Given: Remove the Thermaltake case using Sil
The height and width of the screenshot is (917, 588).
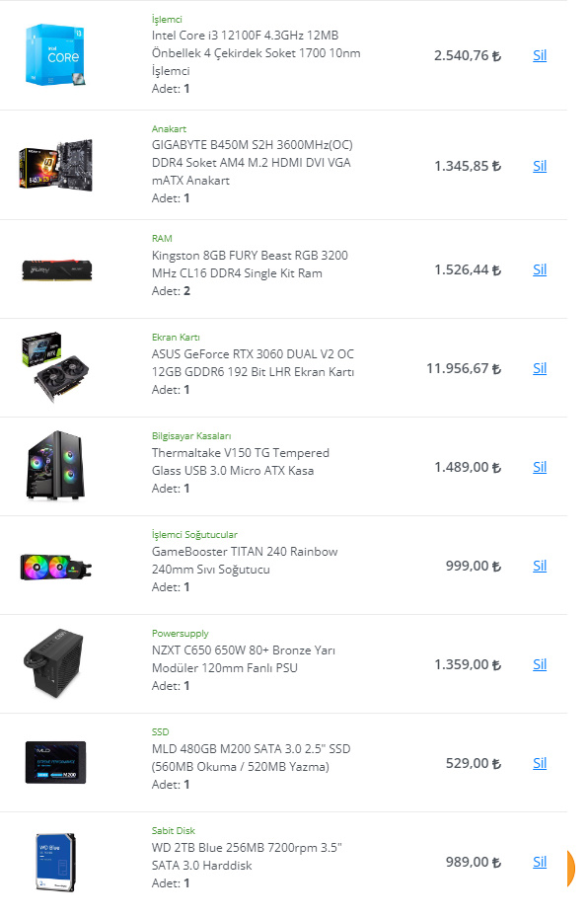Looking at the screenshot, I should (540, 467).
